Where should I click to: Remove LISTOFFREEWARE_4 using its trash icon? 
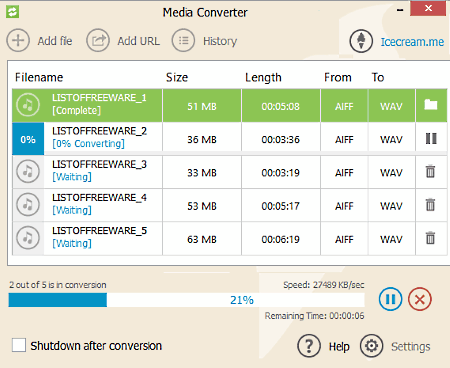(x=430, y=205)
